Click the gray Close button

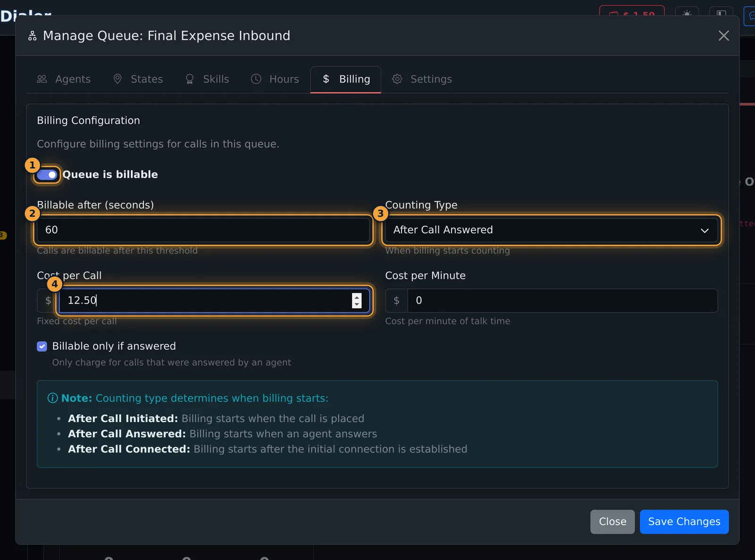[612, 522]
